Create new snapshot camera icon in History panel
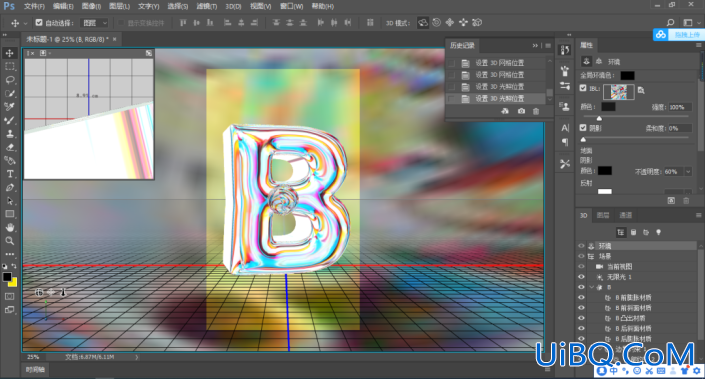 [x=521, y=111]
